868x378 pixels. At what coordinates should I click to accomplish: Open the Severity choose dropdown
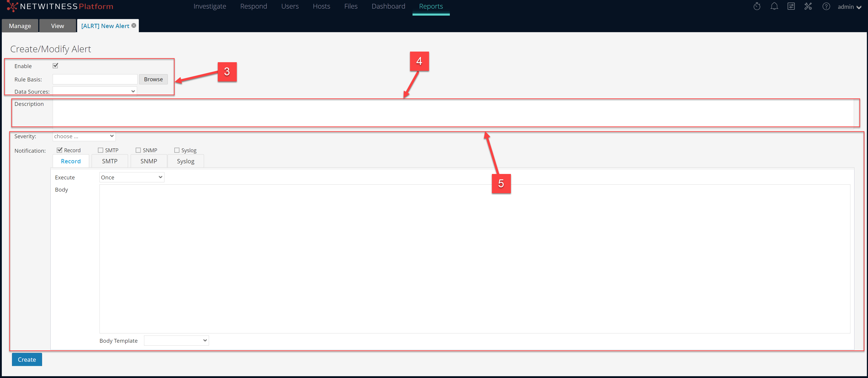click(83, 136)
